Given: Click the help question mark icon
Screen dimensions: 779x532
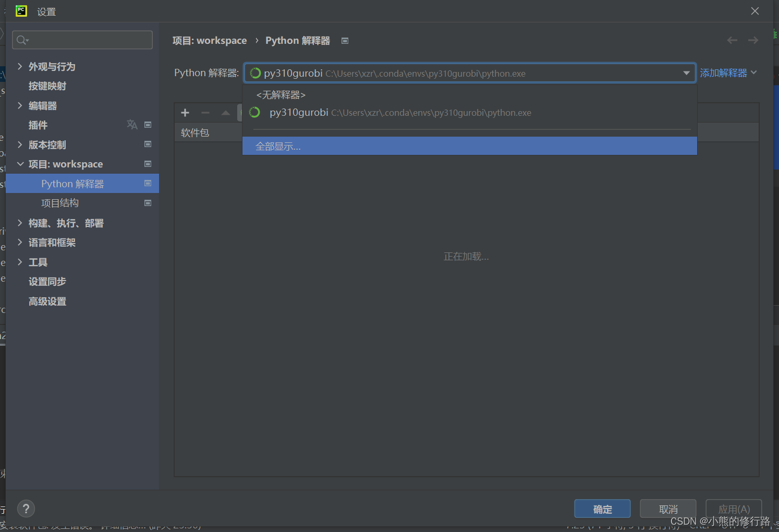Looking at the screenshot, I should point(26,508).
